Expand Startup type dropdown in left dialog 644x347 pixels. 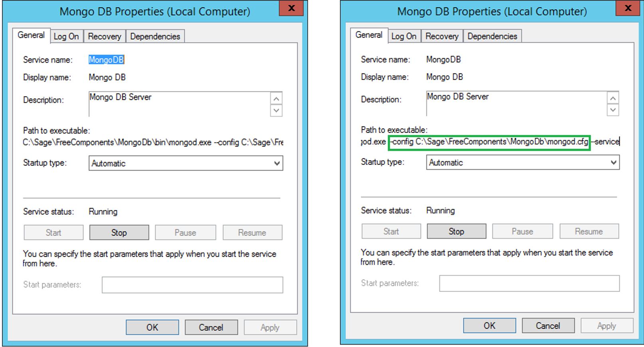pyautogui.click(x=186, y=163)
